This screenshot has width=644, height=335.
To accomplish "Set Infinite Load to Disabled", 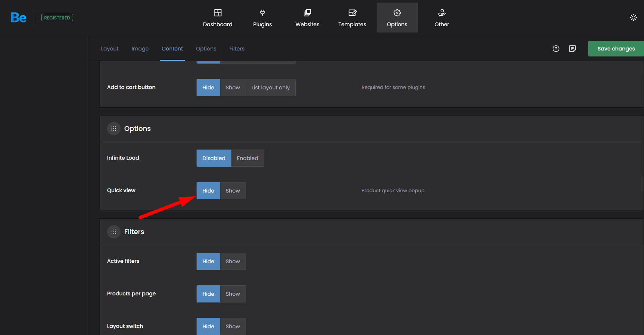I will coord(214,158).
